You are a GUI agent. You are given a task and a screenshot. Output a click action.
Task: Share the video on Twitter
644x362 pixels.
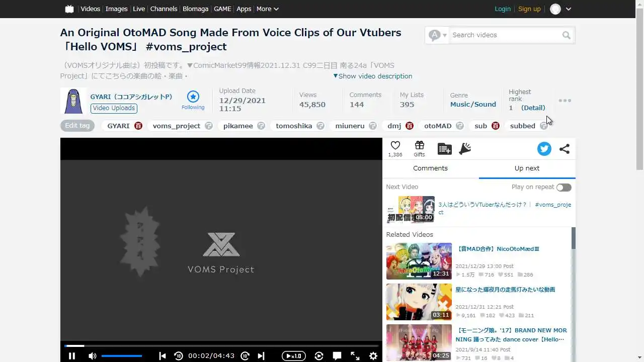click(x=544, y=148)
